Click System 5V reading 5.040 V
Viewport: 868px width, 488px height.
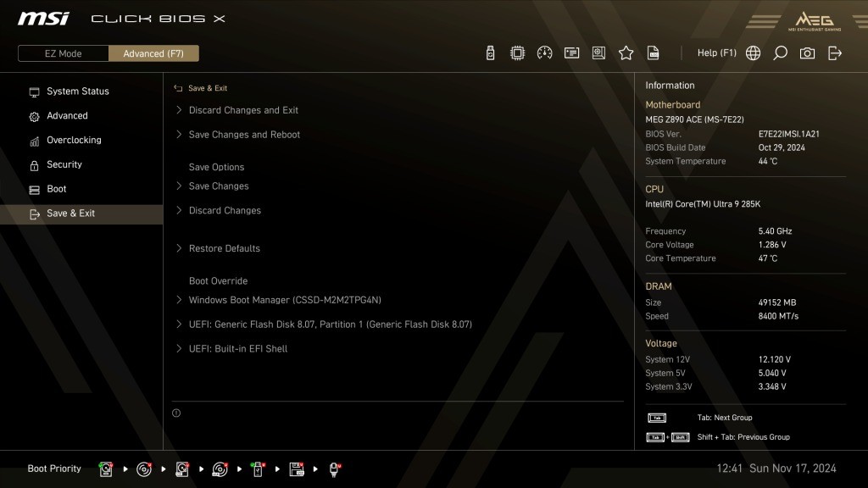tap(772, 374)
